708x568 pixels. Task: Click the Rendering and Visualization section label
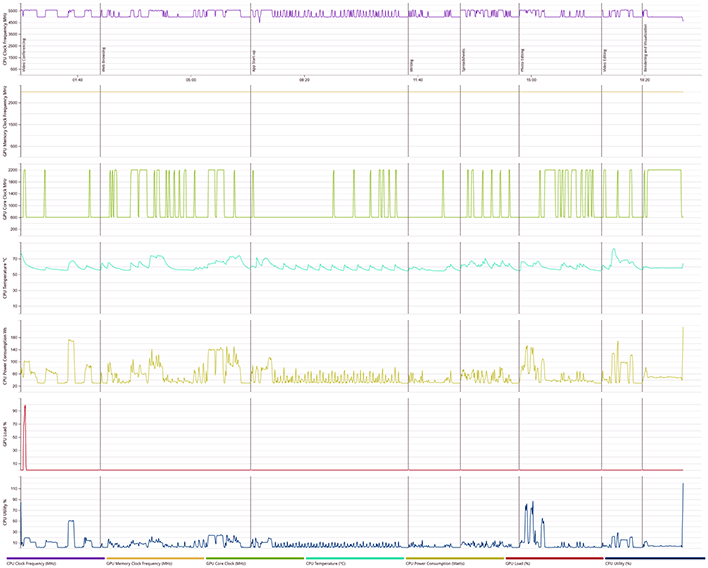click(x=645, y=48)
